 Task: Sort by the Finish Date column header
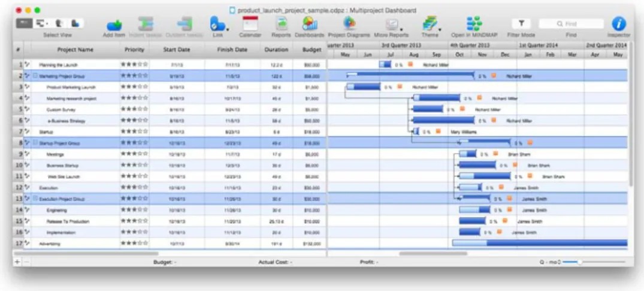click(x=232, y=49)
